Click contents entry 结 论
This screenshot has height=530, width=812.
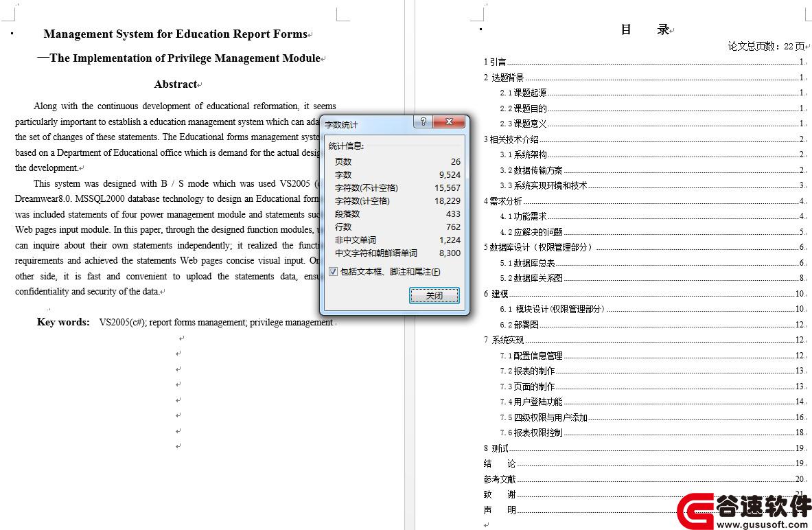(x=645, y=463)
